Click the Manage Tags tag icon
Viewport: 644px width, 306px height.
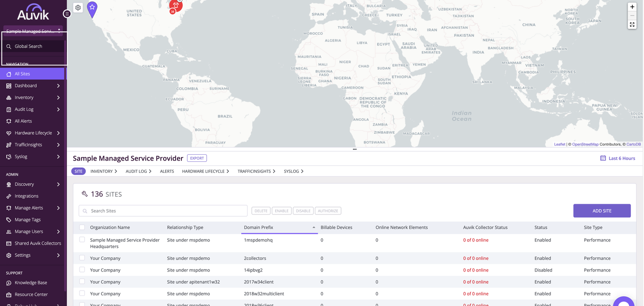coord(8,220)
